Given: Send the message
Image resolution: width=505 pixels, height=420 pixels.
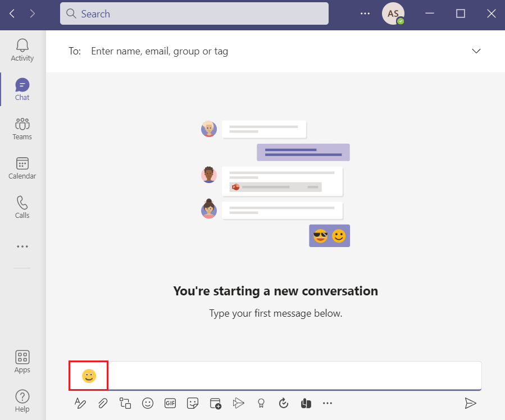Looking at the screenshot, I should pyautogui.click(x=471, y=403).
